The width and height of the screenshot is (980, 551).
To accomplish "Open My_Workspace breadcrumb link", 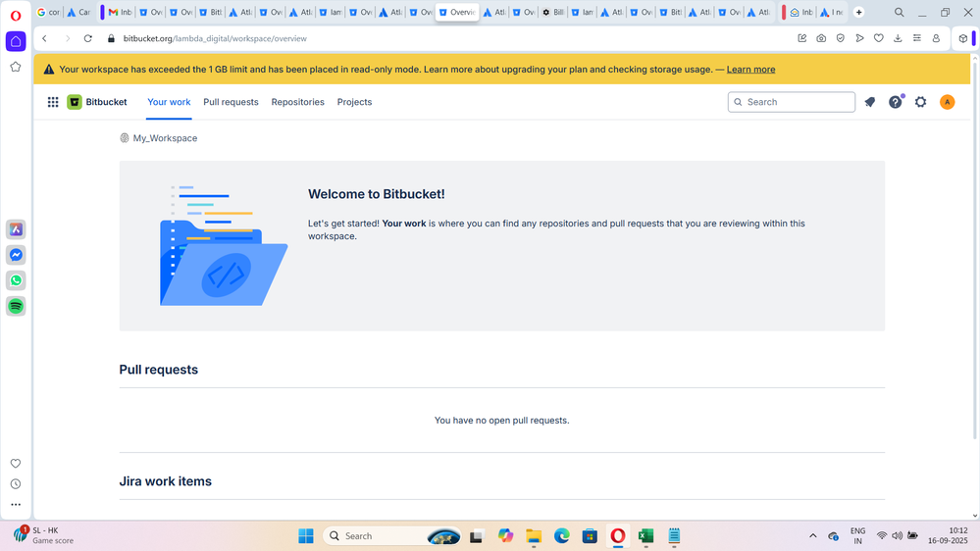I will (x=165, y=138).
